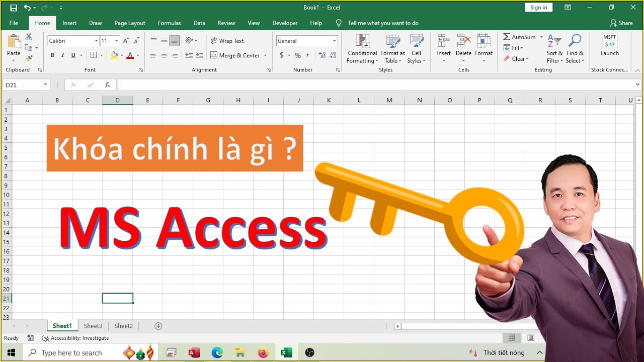Click Accounting Number Format dollar icon

point(282,55)
